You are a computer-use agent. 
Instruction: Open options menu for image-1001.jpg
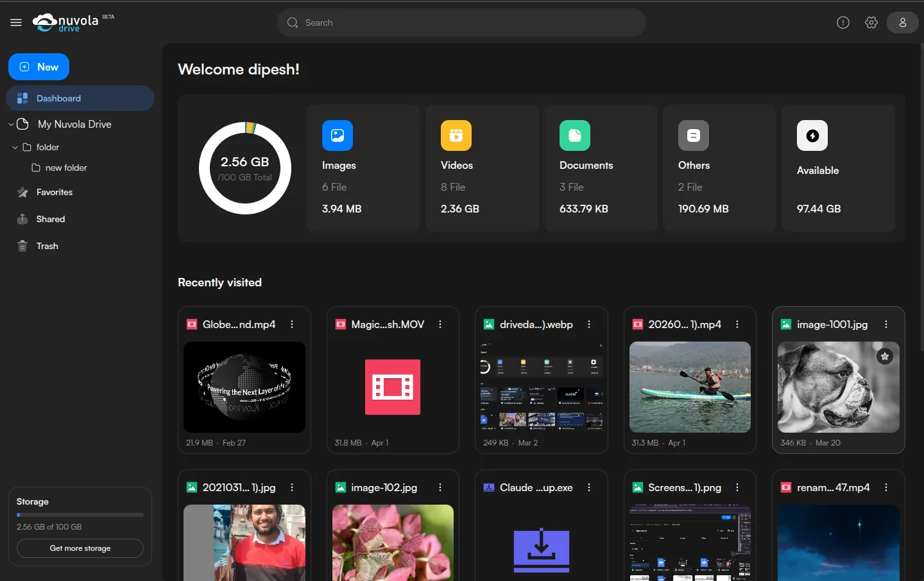[886, 325]
